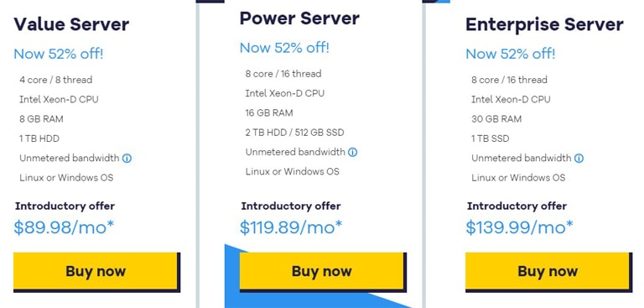Image resolution: width=644 pixels, height=308 pixels.
Task: Show Enterprise Server unmetered bandwidth info
Action: tap(579, 159)
